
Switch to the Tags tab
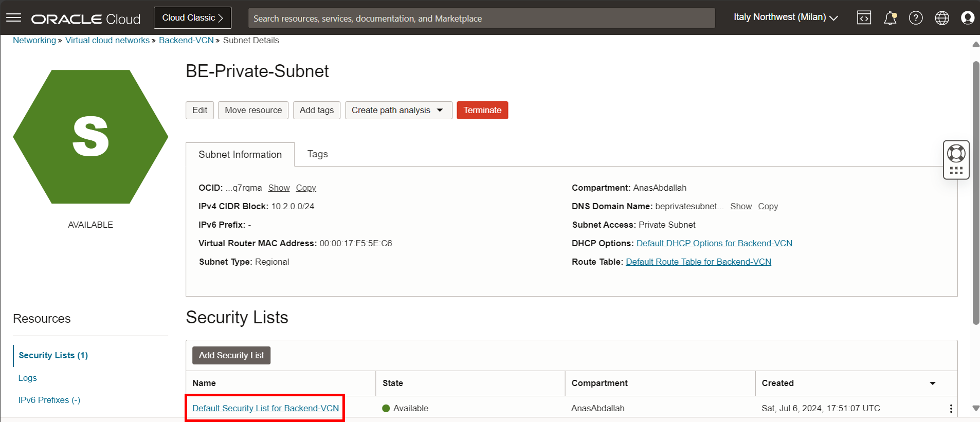tap(318, 154)
